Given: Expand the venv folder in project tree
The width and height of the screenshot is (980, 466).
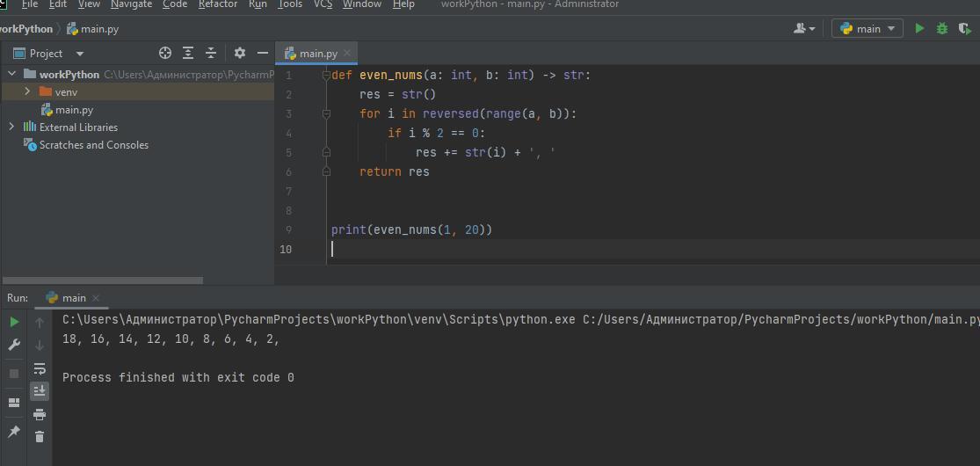Looking at the screenshot, I should 27,92.
